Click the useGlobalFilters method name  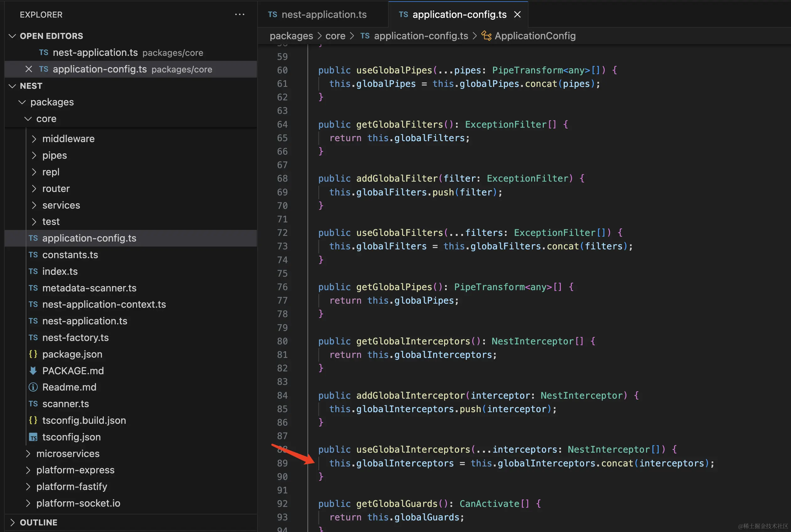[400, 233]
